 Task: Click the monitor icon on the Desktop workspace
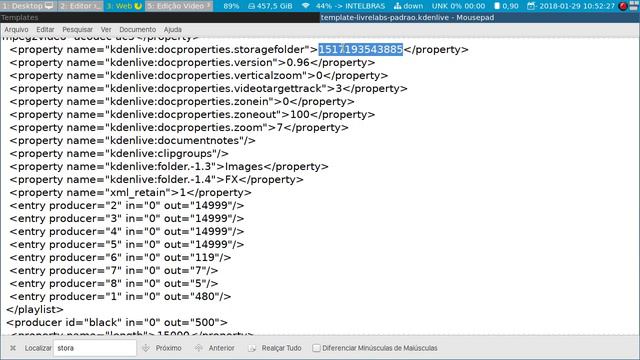click(x=49, y=6)
